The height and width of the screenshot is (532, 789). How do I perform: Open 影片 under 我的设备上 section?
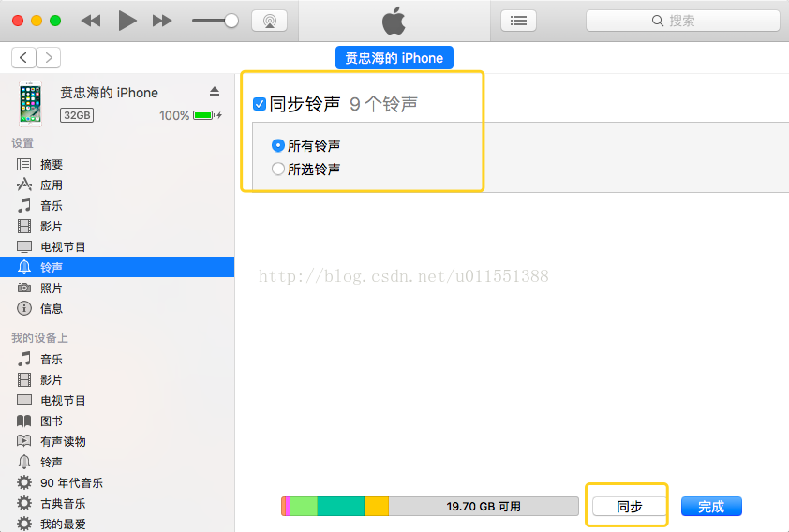click(117, 379)
